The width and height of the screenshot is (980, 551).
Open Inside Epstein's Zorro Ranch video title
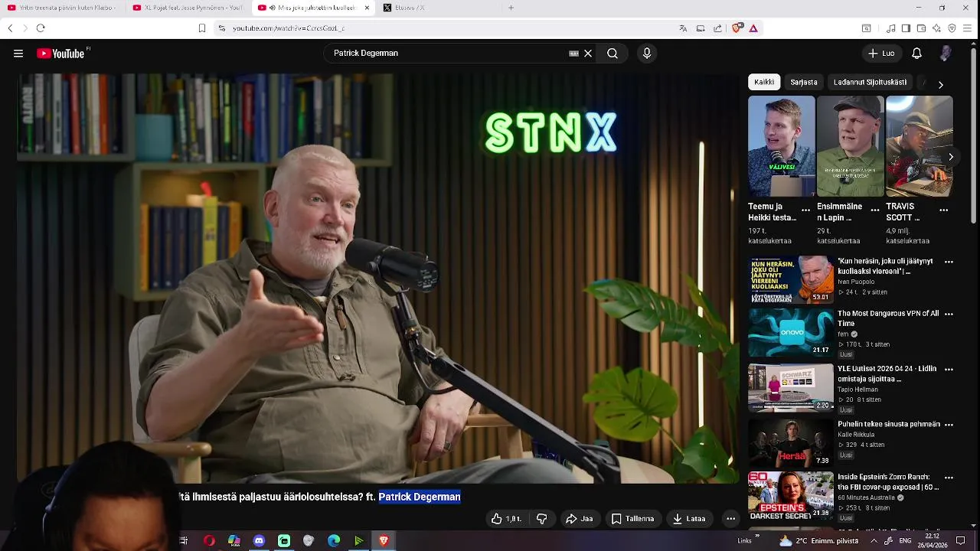[x=888, y=482]
